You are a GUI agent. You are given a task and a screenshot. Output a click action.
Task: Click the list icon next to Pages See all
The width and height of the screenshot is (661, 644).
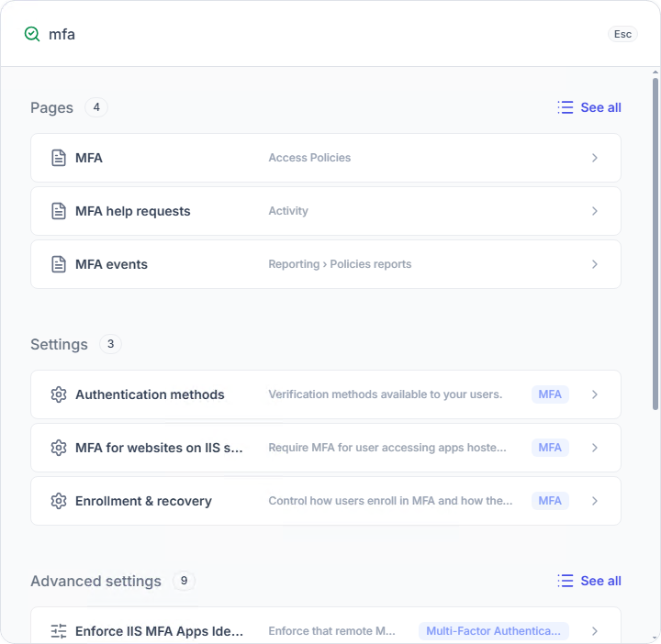point(566,107)
